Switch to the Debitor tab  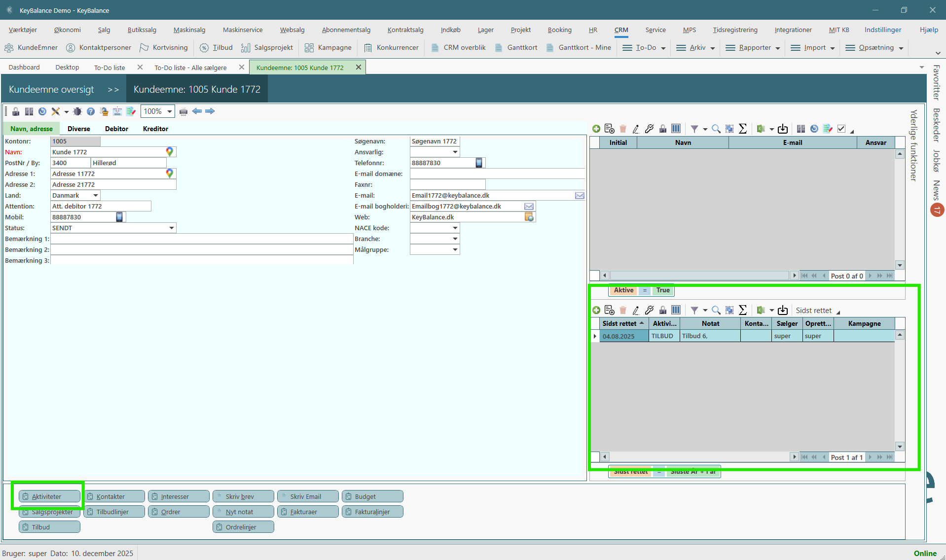click(116, 129)
